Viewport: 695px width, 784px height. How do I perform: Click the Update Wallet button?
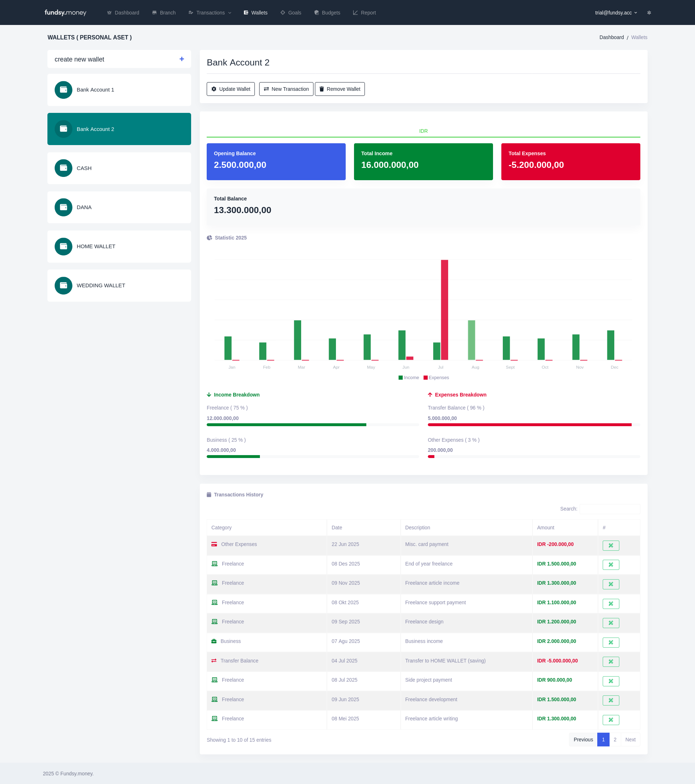click(231, 89)
